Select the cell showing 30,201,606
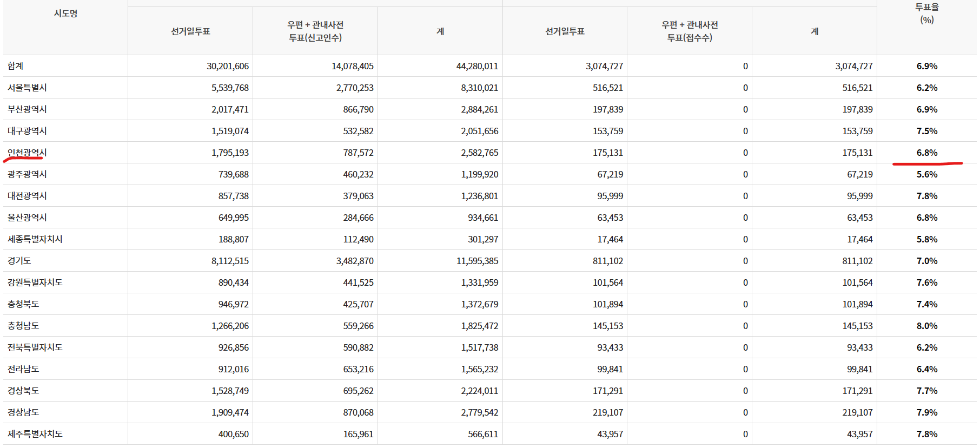This screenshot has width=980, height=447. [x=228, y=66]
